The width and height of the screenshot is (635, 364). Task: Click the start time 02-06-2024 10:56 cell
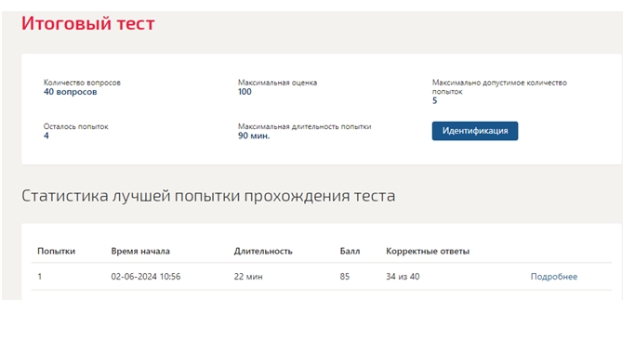[x=146, y=277]
